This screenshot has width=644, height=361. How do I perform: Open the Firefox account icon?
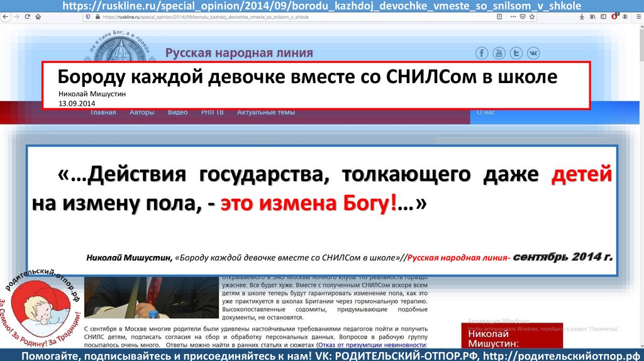pos(625,17)
